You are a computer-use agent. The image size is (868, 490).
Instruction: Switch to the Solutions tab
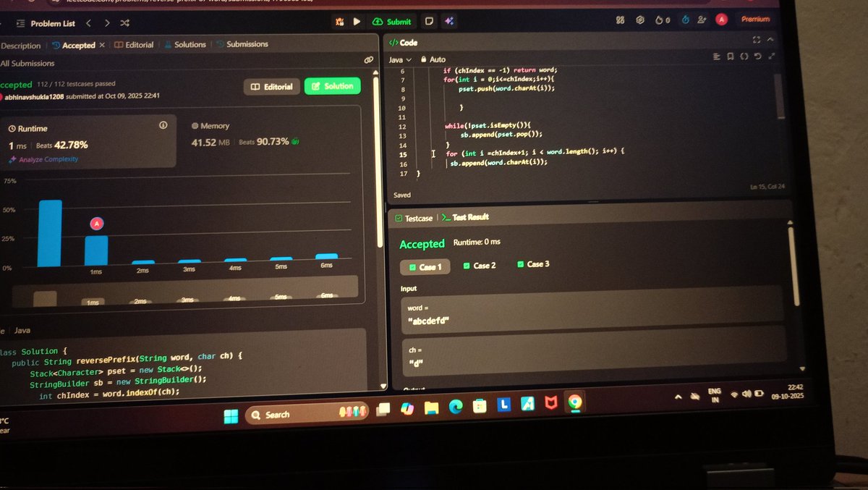[185, 44]
